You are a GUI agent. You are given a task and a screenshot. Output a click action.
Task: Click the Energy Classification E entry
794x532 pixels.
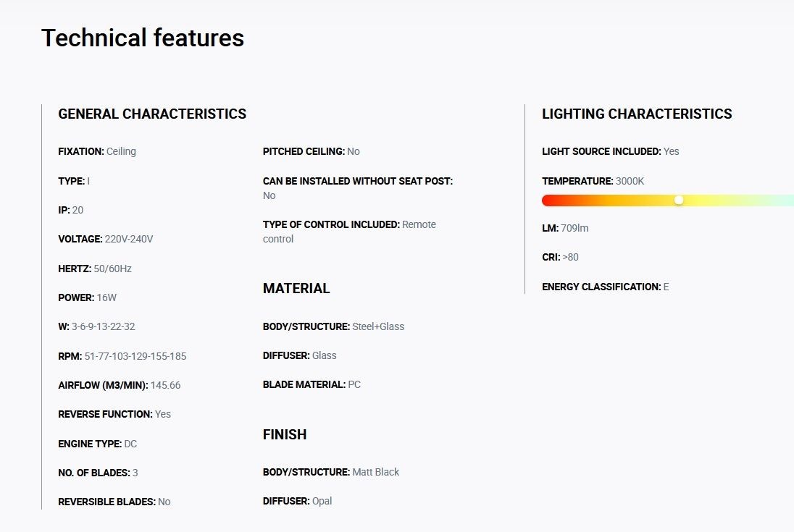(x=605, y=287)
